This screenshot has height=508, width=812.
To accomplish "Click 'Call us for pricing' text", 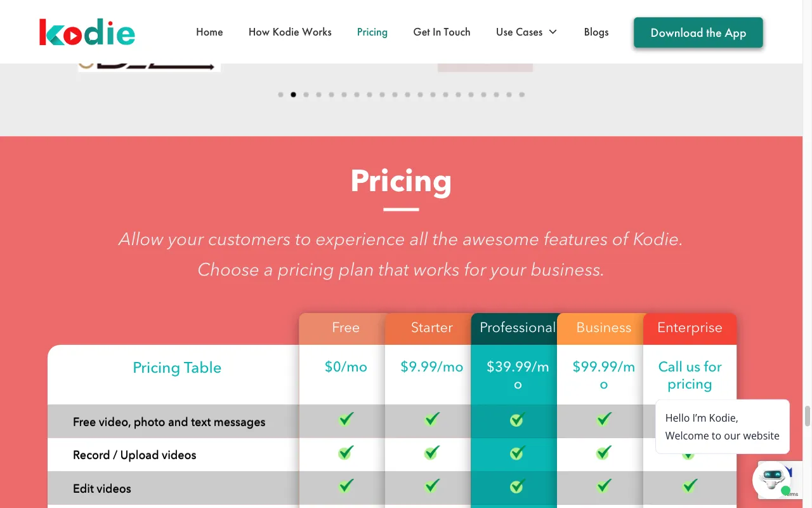I will pos(690,375).
